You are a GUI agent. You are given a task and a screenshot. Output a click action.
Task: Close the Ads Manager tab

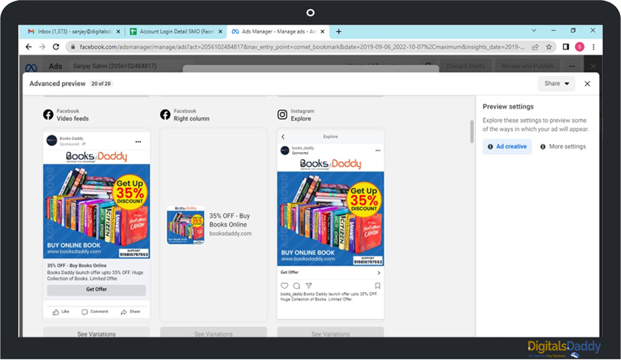[322, 31]
